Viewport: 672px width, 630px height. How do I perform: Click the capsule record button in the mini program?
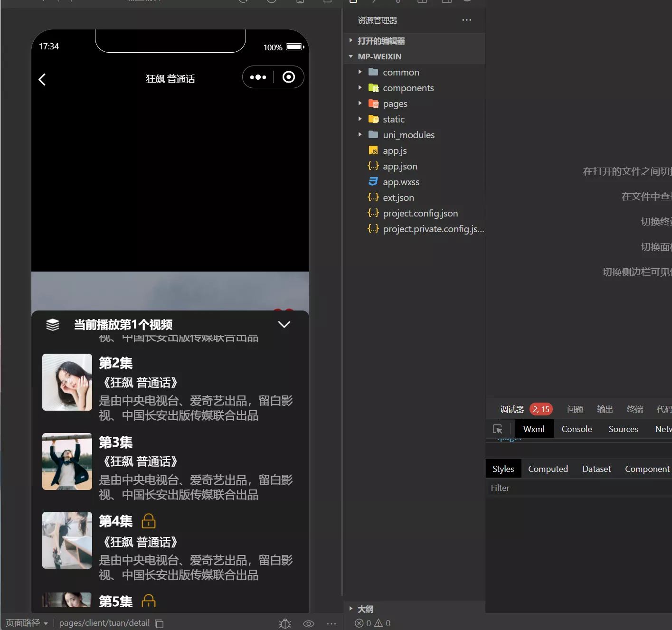pos(288,77)
